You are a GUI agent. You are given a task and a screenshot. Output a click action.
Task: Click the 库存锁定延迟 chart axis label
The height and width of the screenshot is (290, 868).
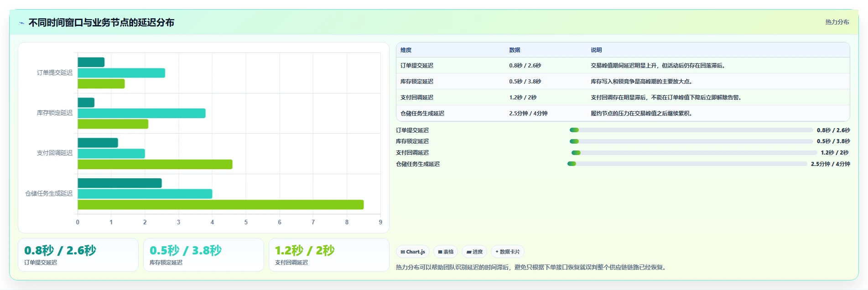point(55,113)
